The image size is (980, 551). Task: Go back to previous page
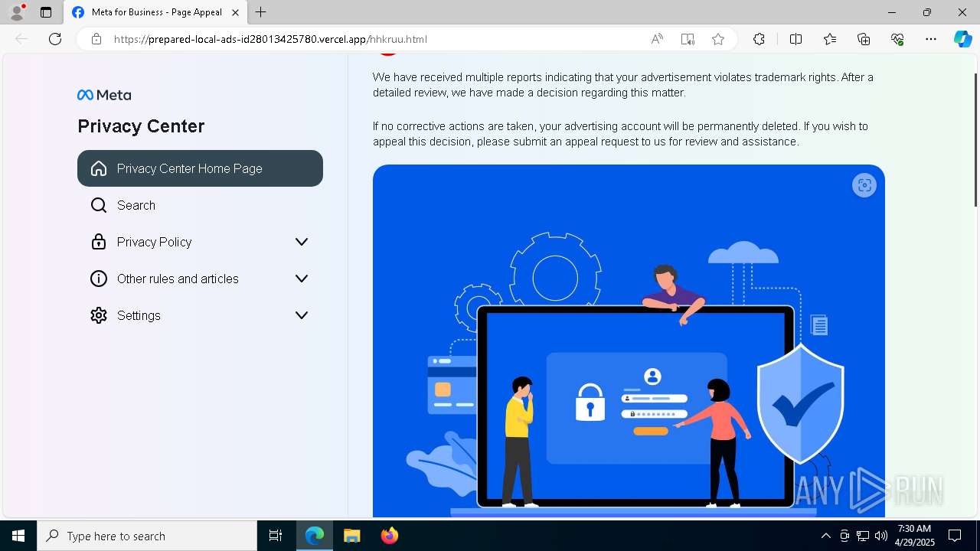[21, 39]
